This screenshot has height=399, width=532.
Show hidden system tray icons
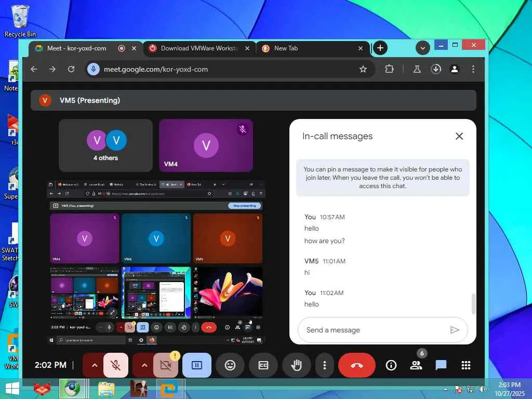[445, 389]
